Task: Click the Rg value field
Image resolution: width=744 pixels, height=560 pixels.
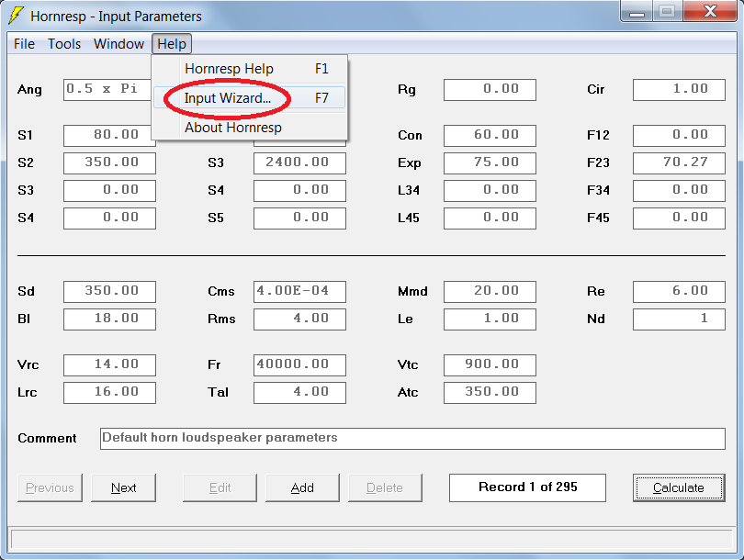Action: (x=490, y=90)
